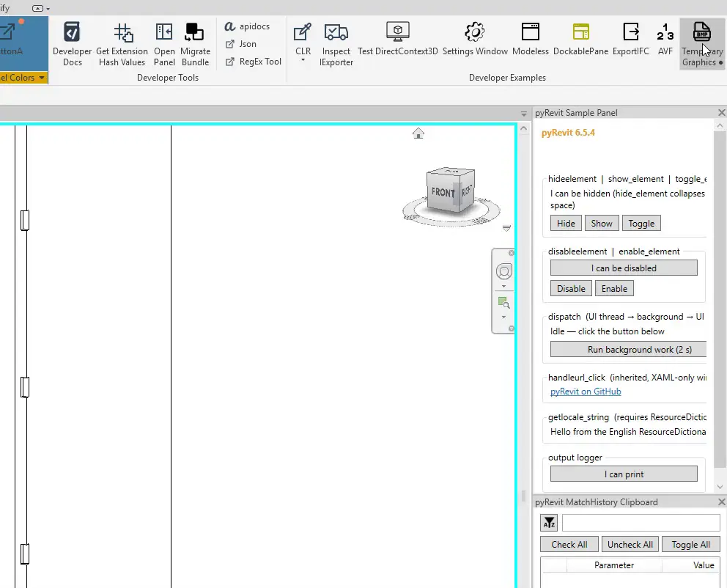
Task: Run Test DirectContext3D example
Action: (x=397, y=40)
